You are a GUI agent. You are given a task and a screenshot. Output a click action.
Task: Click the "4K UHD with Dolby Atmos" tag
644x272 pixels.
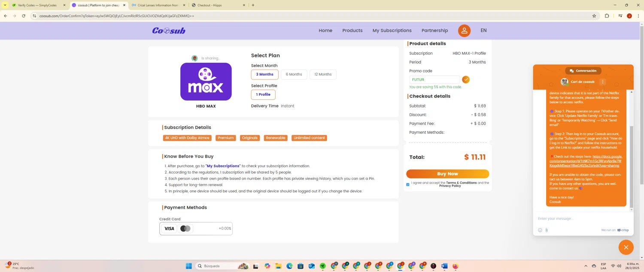(x=187, y=138)
